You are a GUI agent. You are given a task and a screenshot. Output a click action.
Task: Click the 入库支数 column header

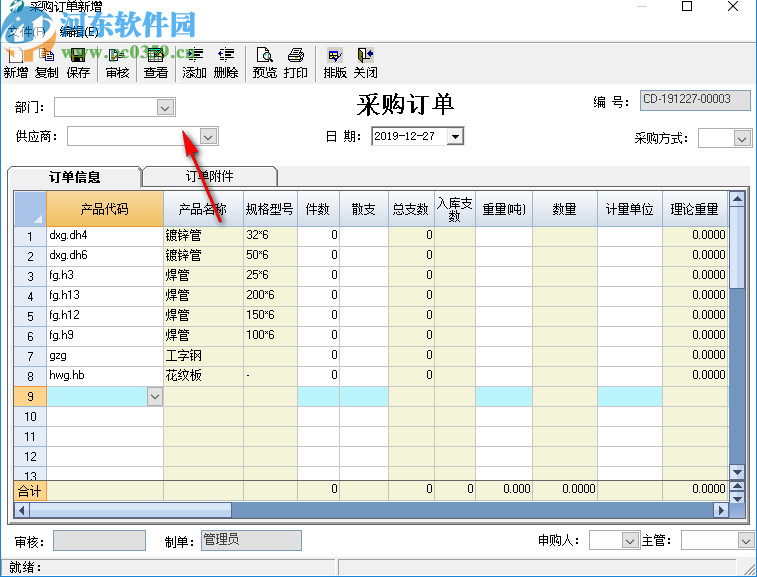pyautogui.click(x=455, y=209)
